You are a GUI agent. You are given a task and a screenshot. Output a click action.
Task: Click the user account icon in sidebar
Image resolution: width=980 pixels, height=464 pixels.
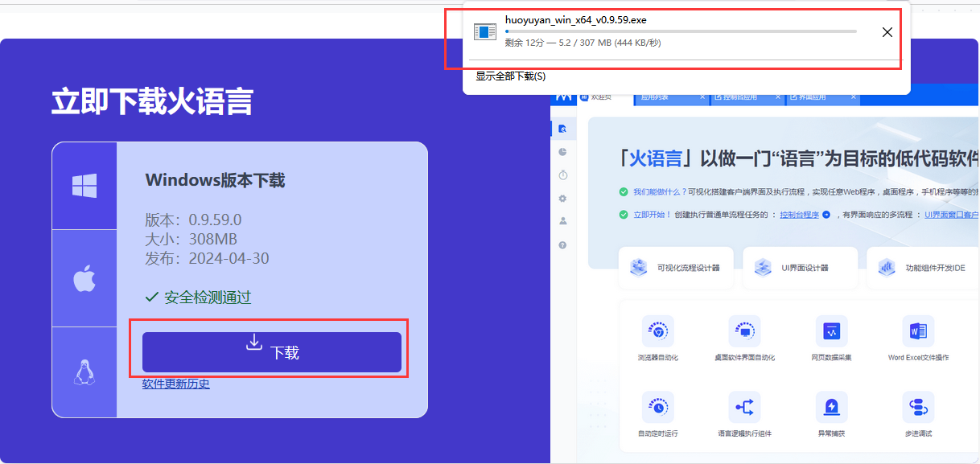562,222
